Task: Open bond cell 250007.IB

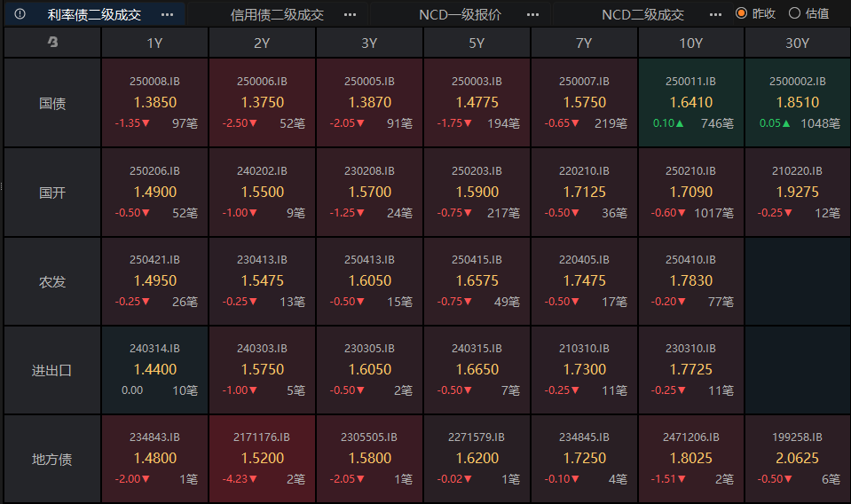Action: click(x=584, y=103)
